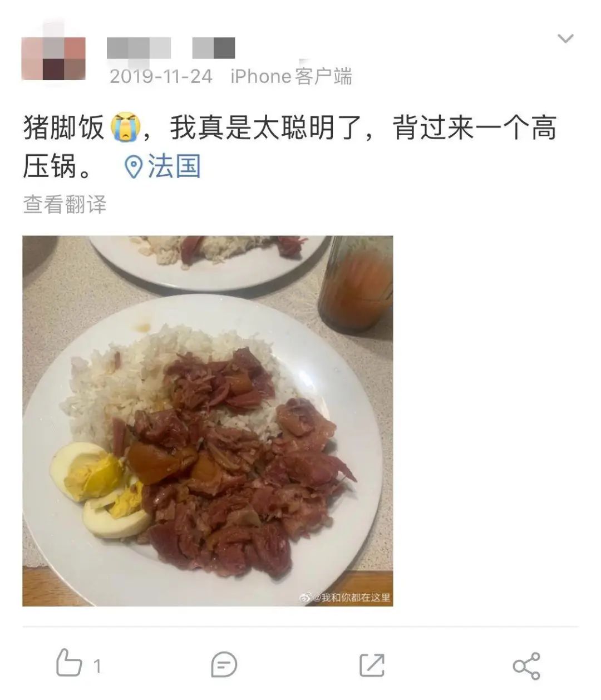Click the crying face emoji after 猪脚饭

coord(125,127)
